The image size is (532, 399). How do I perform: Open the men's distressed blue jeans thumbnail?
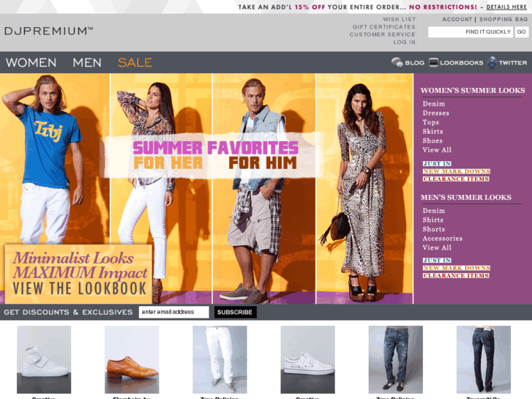[x=396, y=359]
